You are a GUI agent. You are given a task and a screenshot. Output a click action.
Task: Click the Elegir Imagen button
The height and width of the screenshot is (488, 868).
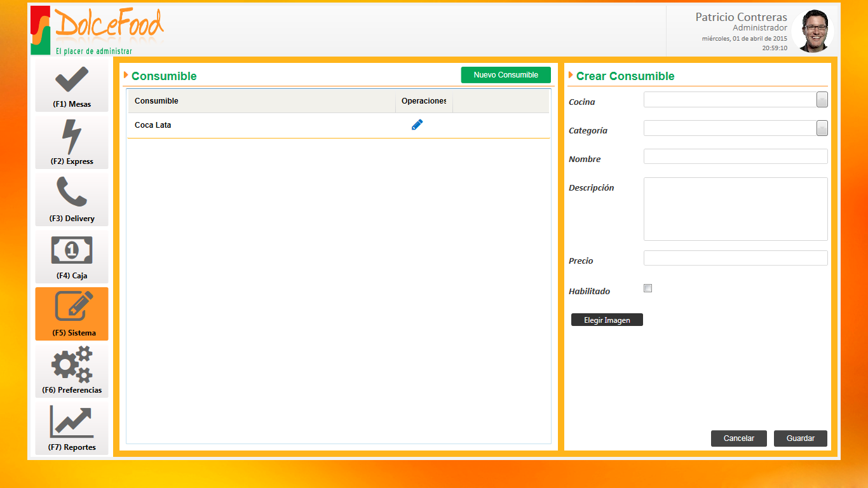coord(607,320)
